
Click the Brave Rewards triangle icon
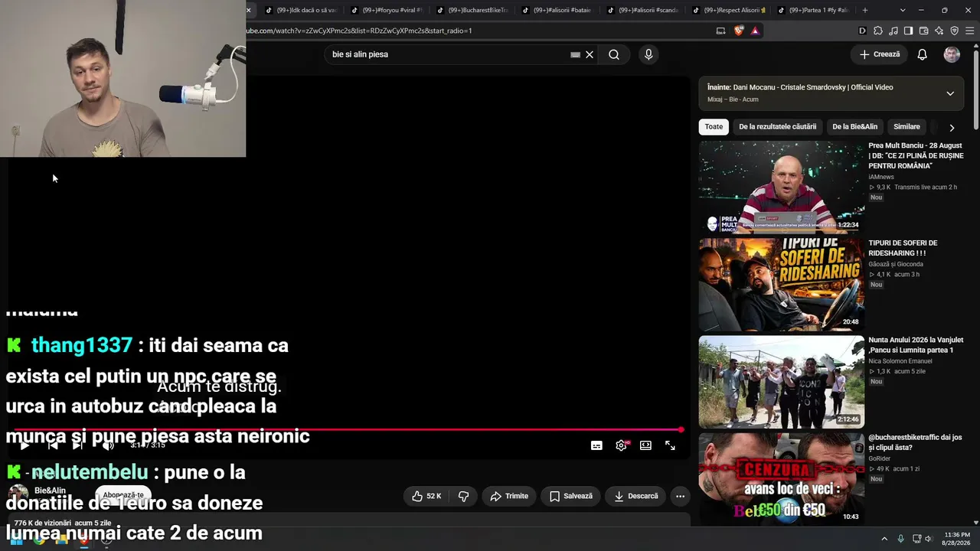[x=755, y=31]
